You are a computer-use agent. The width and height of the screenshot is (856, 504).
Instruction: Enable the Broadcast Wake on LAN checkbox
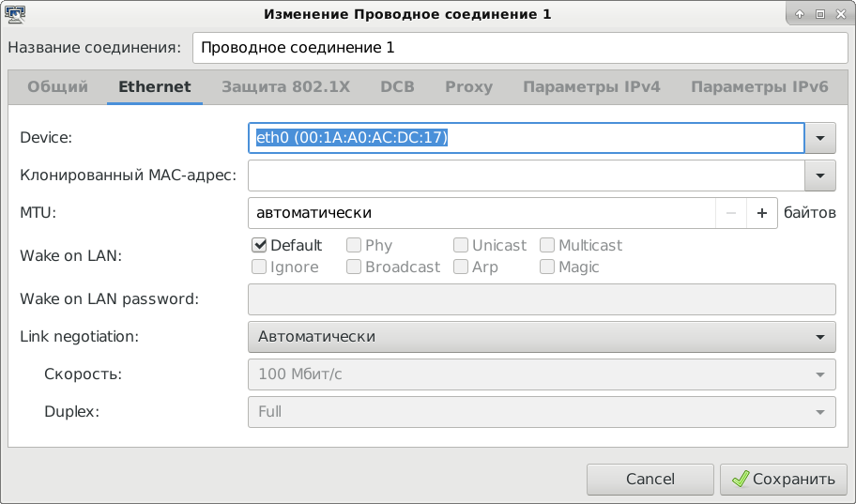coord(354,267)
